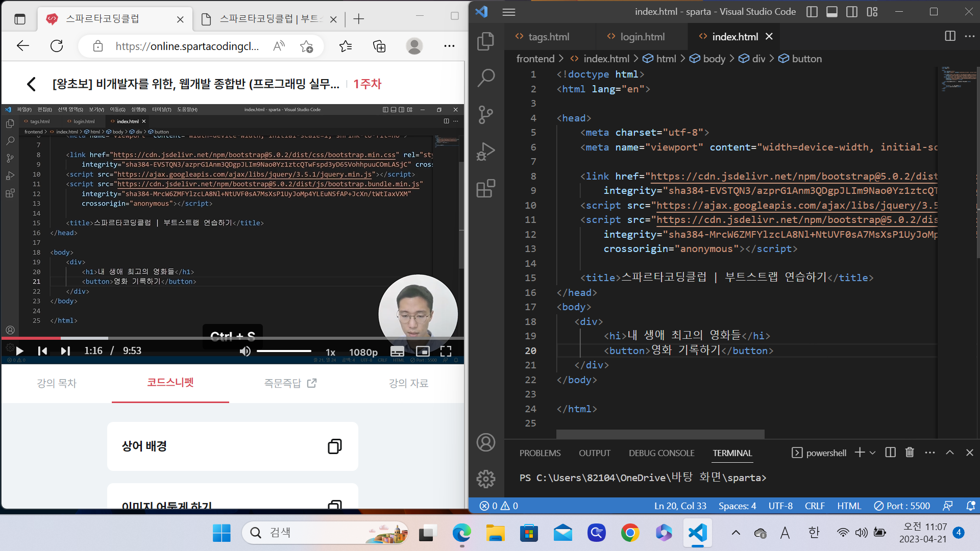
Task: Select language mode HTML in status bar
Action: 849,506
